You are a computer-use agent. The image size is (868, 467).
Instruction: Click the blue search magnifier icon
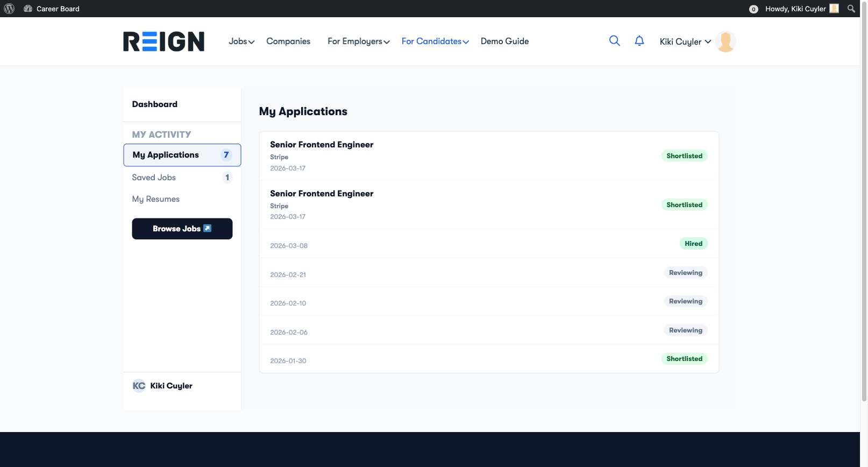point(614,41)
